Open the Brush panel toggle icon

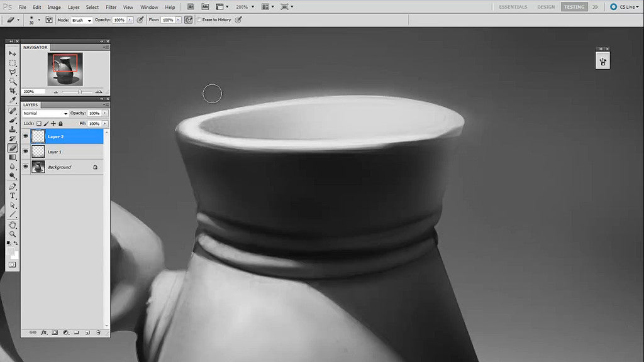[x=49, y=19]
